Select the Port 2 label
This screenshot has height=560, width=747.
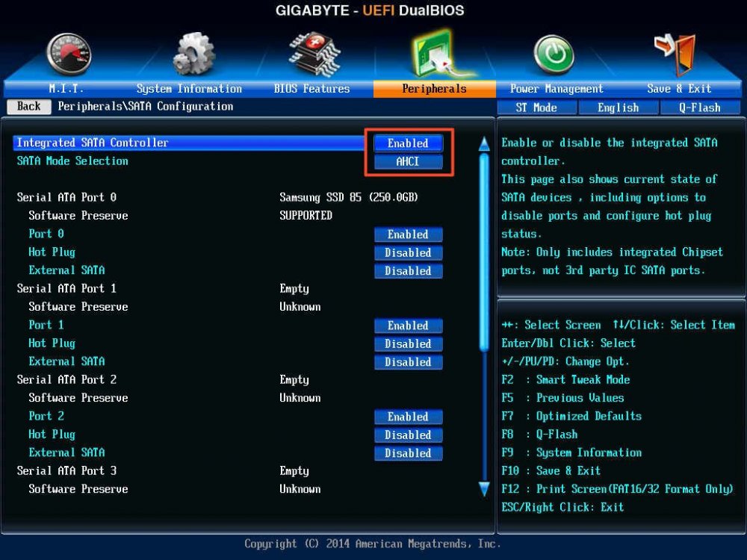click(x=46, y=416)
